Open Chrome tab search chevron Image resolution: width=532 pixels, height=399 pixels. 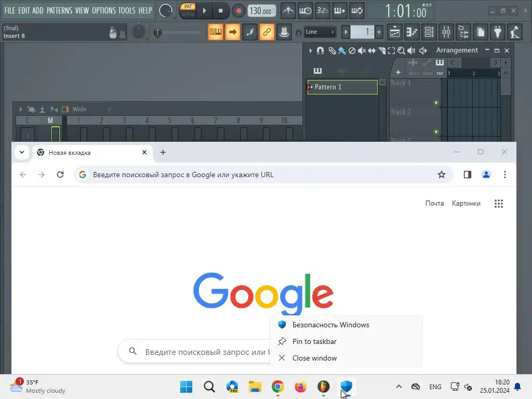pos(22,152)
